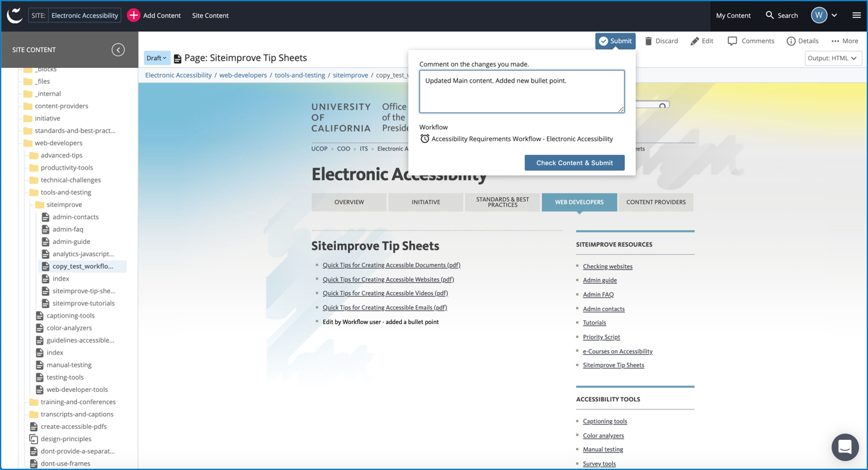
Task: Click the chat support bubble icon
Action: [845, 447]
